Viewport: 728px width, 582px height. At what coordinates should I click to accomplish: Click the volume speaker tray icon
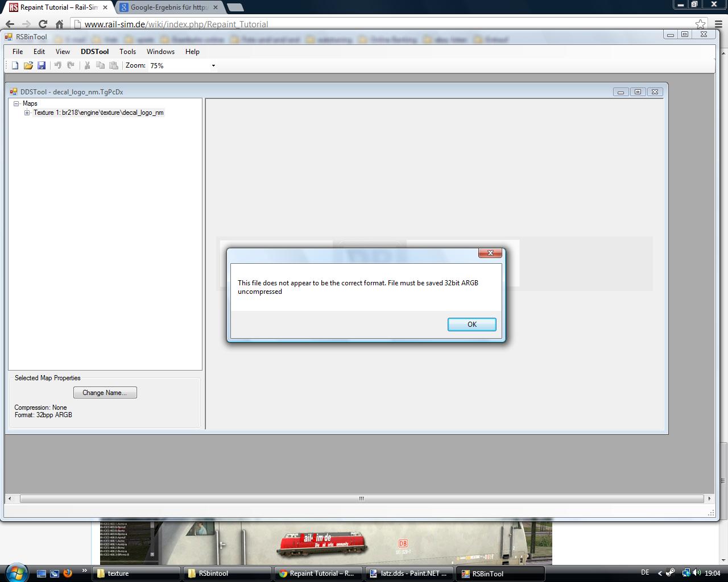(x=697, y=573)
